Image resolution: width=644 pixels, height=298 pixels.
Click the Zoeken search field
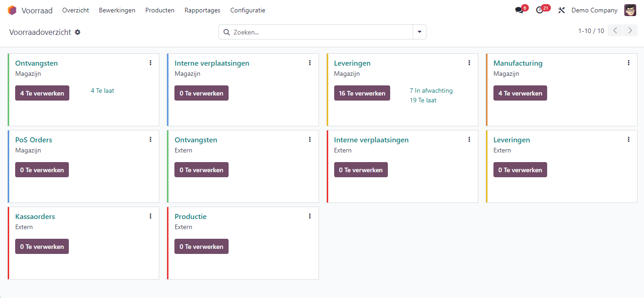(321, 32)
